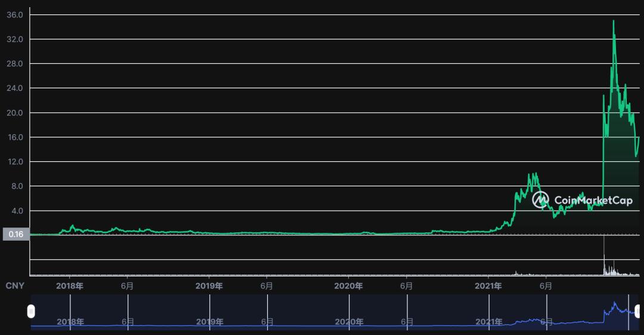This screenshot has width=644, height=335.
Task: Click the CNY currency label
Action: coord(15,285)
